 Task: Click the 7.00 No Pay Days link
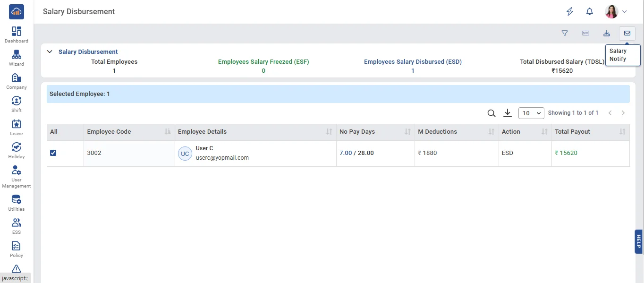coord(346,153)
